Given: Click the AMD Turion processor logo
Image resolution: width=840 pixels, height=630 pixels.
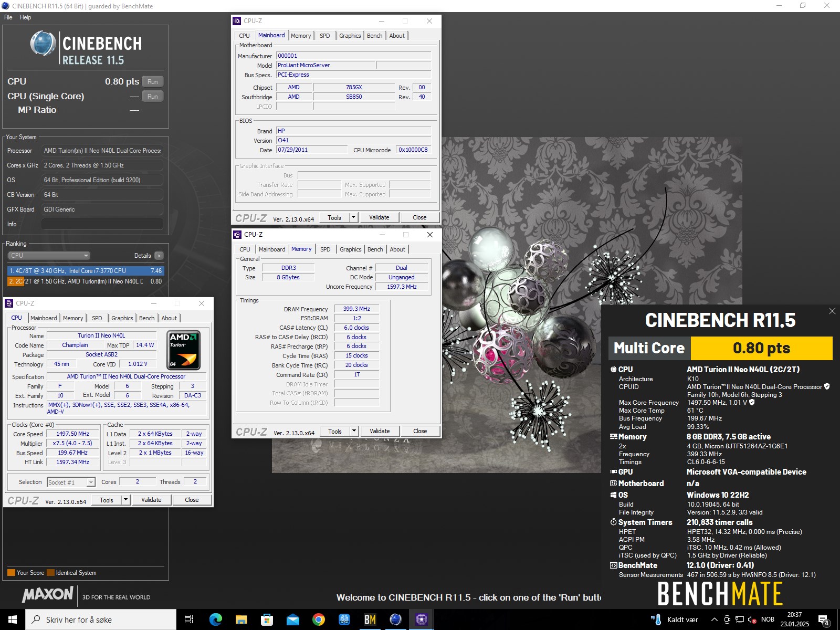Looking at the screenshot, I should 183,350.
